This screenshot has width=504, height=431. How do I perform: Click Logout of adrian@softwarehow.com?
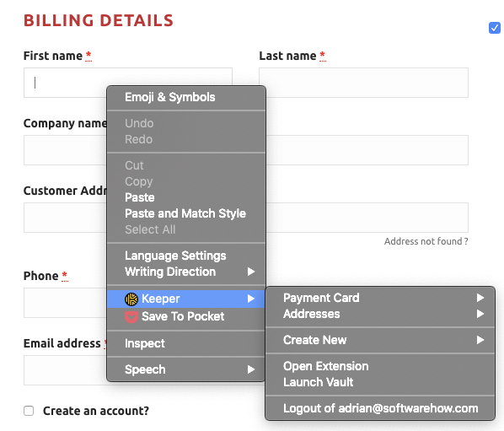pos(380,408)
